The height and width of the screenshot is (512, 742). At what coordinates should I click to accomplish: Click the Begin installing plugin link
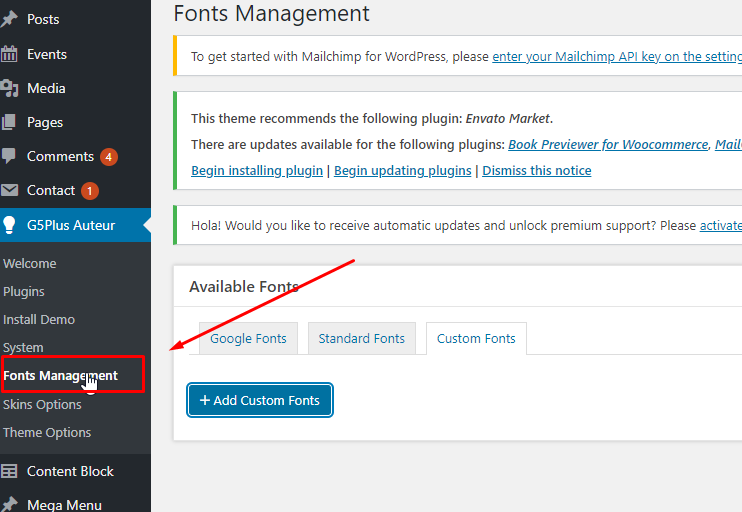point(257,171)
